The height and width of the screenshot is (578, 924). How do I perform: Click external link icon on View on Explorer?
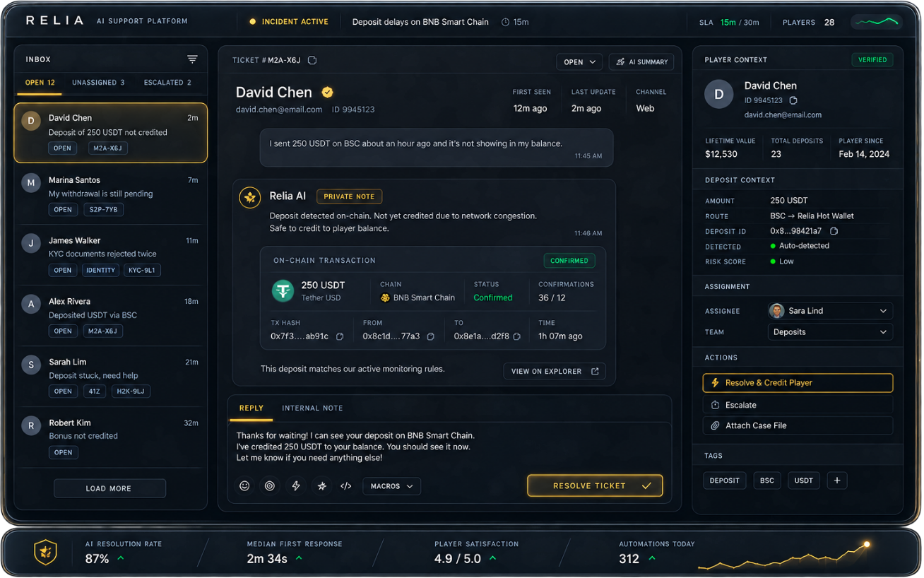coord(595,371)
